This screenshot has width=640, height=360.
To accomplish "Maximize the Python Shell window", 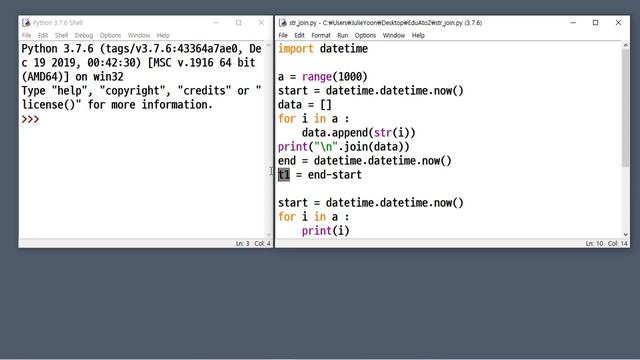I will tap(239, 23).
